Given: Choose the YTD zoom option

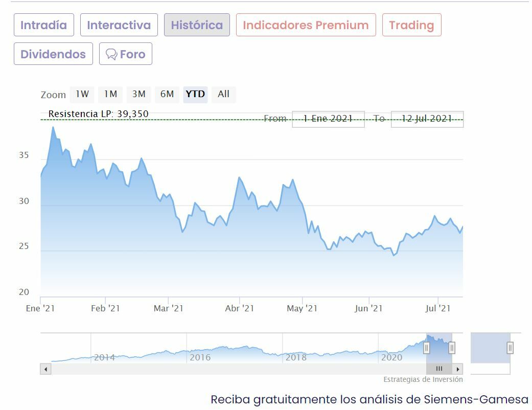Looking at the screenshot, I should (x=195, y=94).
